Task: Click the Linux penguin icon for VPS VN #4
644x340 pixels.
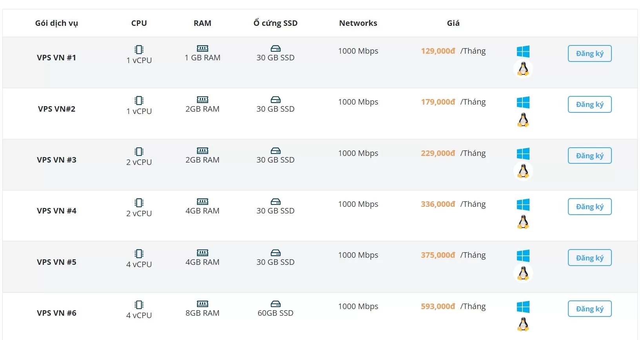Action: (x=523, y=222)
